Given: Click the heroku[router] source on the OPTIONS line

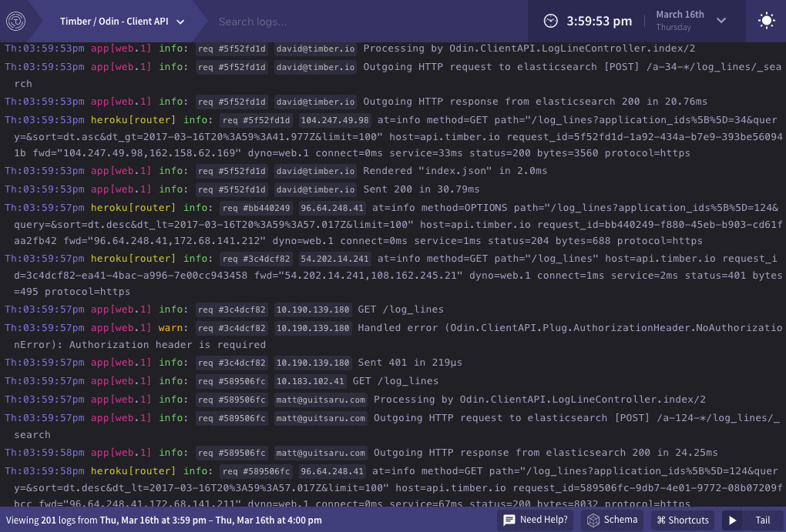Looking at the screenshot, I should coord(133,208).
